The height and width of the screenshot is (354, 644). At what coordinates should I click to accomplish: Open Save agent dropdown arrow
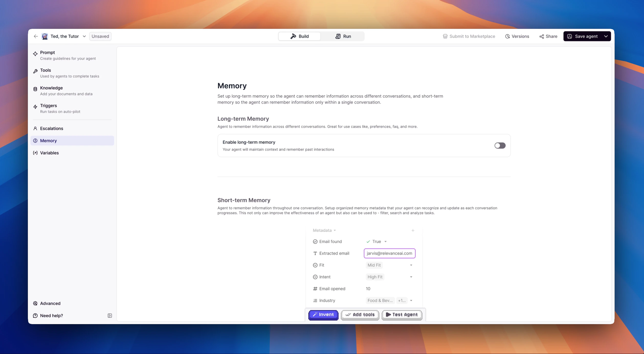click(606, 36)
